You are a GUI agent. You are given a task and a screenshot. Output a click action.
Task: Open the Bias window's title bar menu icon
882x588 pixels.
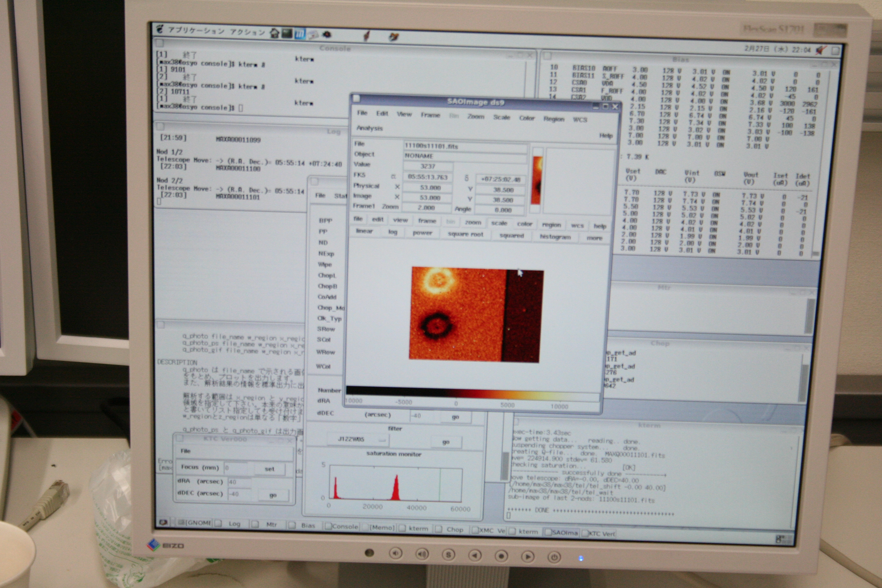tap(547, 56)
